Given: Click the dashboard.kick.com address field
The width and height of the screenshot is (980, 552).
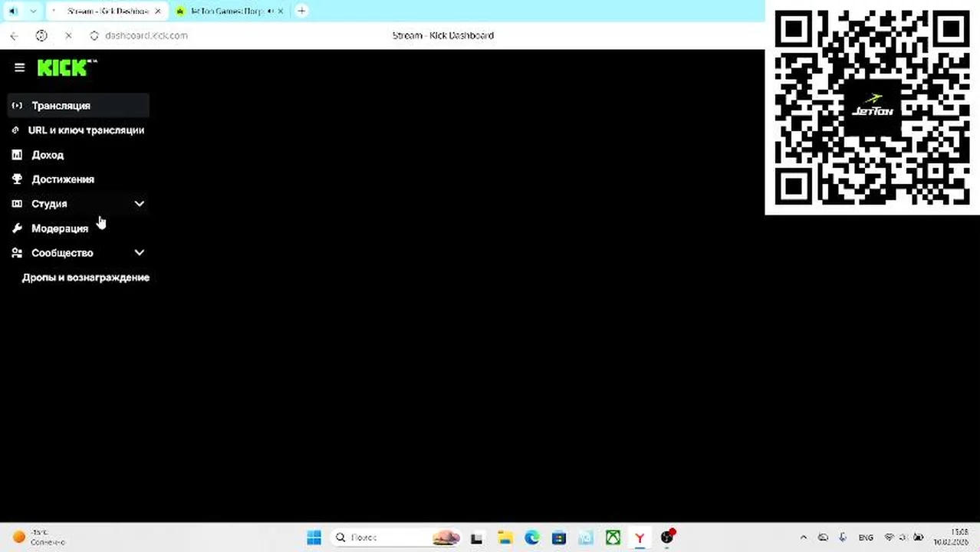Looking at the screenshot, I should pyautogui.click(x=146, y=35).
